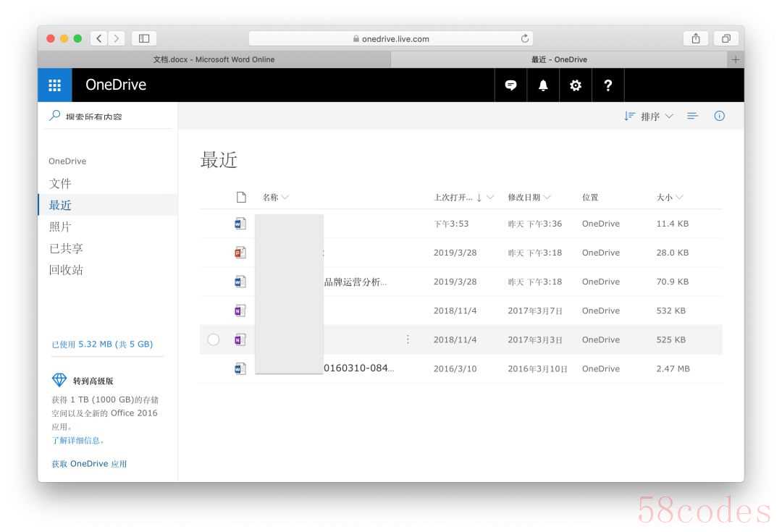Click the 2.47 MB size cell

[x=673, y=368]
